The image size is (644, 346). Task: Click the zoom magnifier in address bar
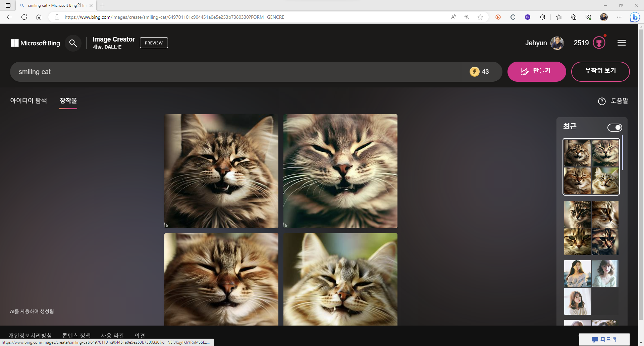[x=467, y=17]
